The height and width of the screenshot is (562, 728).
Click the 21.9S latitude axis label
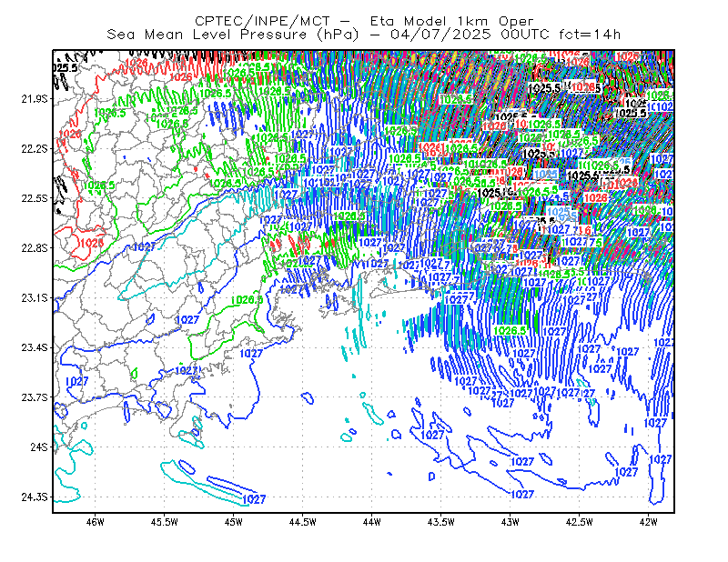[35, 99]
